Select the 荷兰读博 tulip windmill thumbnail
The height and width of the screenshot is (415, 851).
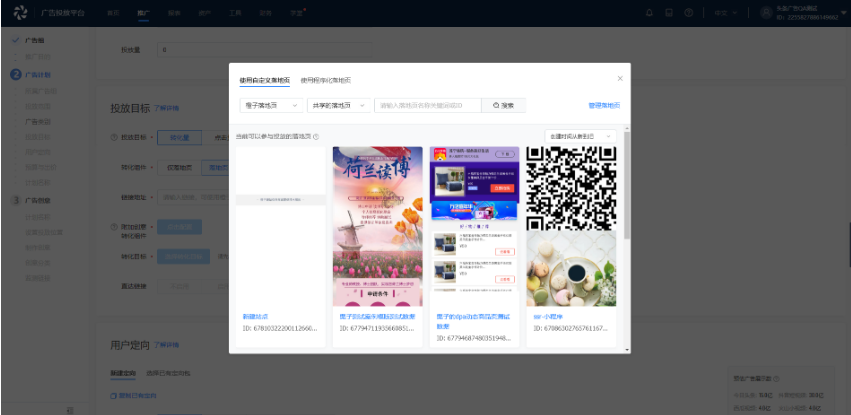click(x=377, y=226)
